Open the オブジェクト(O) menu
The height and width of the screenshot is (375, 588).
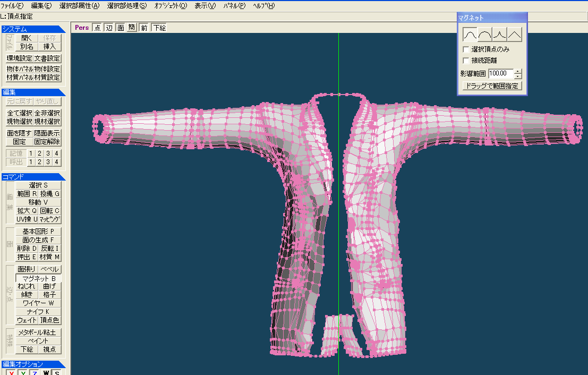click(171, 6)
